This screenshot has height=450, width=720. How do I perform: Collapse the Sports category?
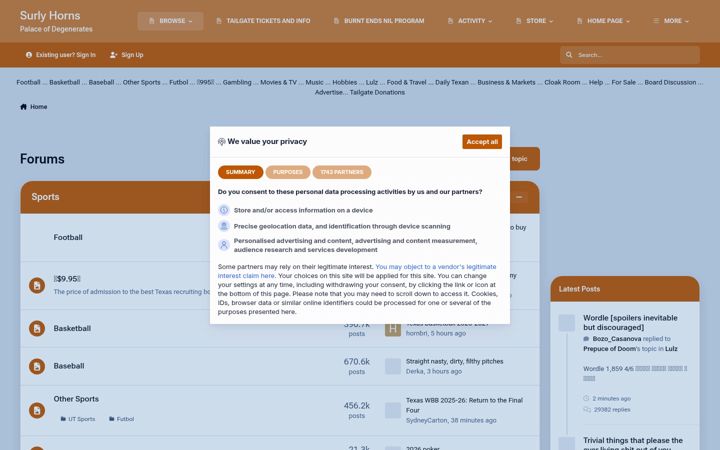point(519,197)
